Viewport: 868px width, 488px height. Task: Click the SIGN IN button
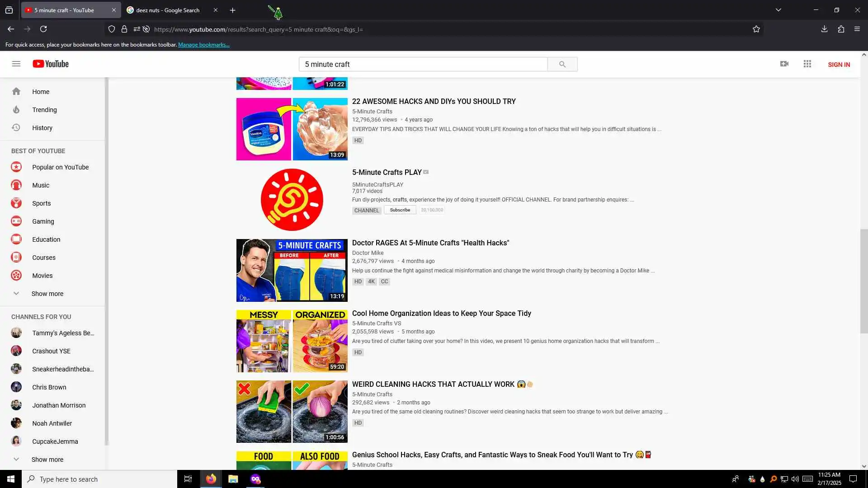tap(839, 65)
